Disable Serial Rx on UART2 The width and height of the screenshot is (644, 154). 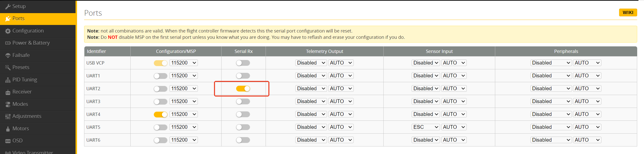click(243, 88)
